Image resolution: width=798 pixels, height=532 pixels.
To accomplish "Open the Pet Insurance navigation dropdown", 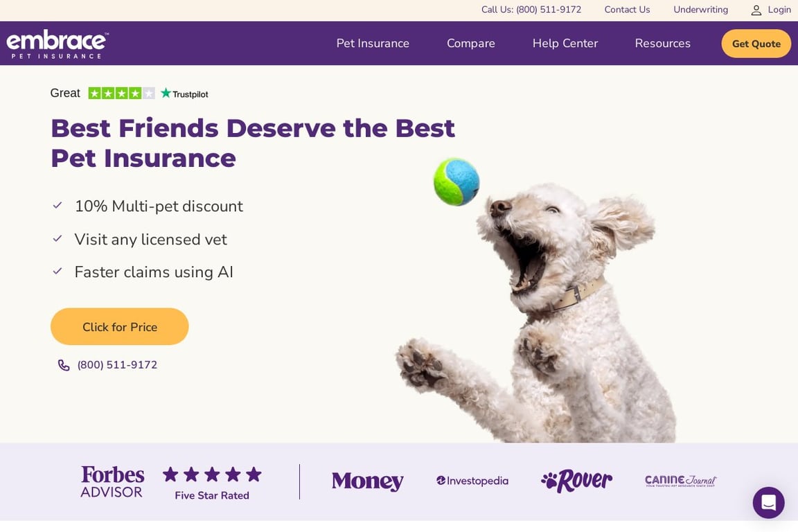I will coord(373,43).
